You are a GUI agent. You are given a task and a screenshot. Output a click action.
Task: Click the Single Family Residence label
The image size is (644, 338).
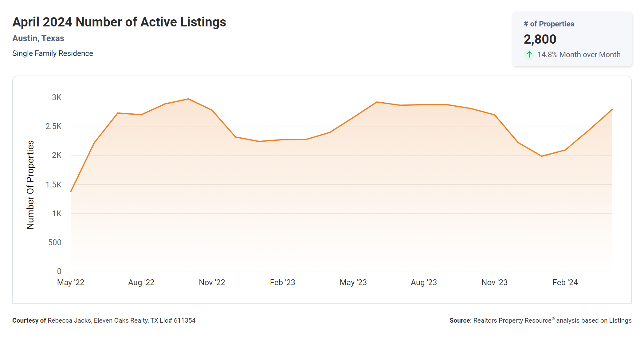pyautogui.click(x=53, y=53)
